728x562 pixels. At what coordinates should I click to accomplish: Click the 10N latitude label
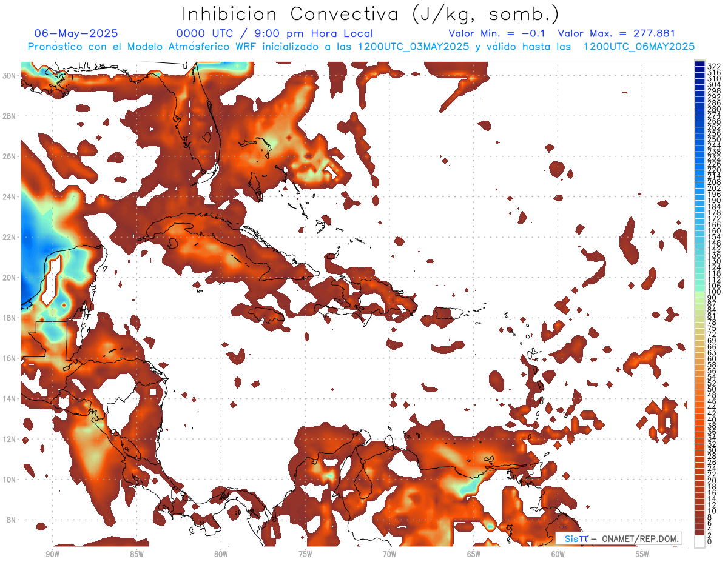(10, 480)
